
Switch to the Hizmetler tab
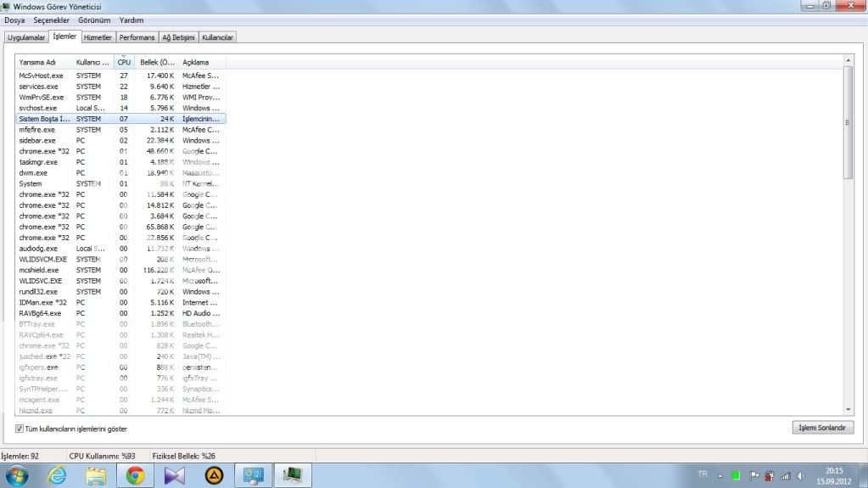pos(98,37)
